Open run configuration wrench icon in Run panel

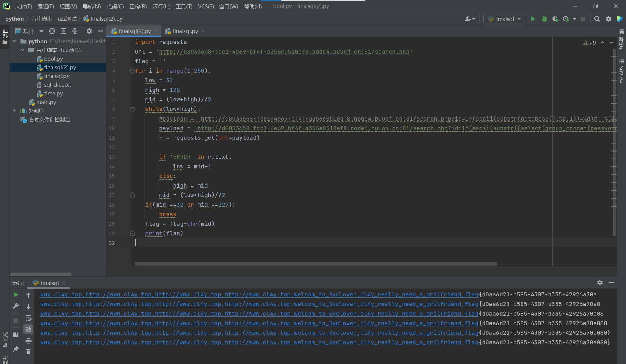(x=16, y=306)
